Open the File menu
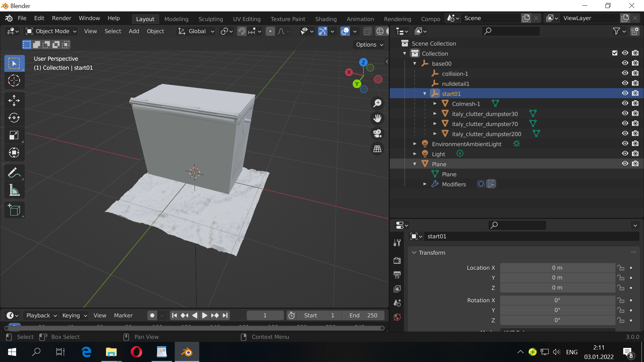The width and height of the screenshot is (644, 362). pyautogui.click(x=22, y=18)
